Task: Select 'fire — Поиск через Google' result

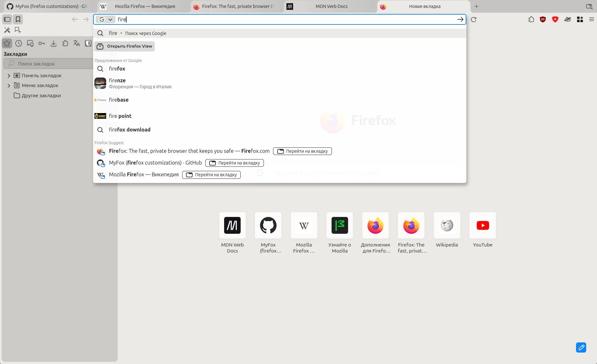Action: pyautogui.click(x=280, y=33)
